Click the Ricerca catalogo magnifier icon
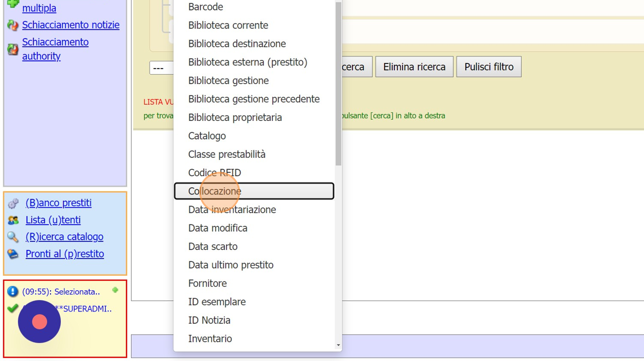644x361 pixels. pyautogui.click(x=13, y=237)
